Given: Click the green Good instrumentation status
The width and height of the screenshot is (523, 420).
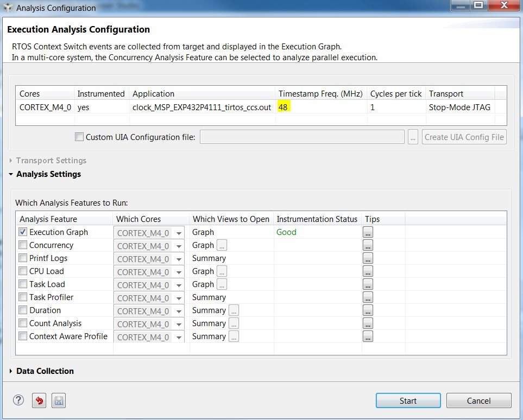Looking at the screenshot, I should [286, 232].
